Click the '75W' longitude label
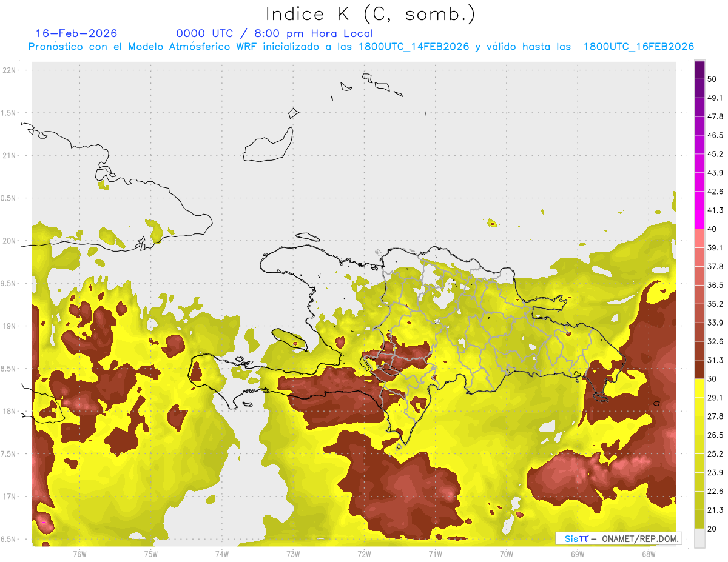The image size is (728, 562). pyautogui.click(x=151, y=555)
